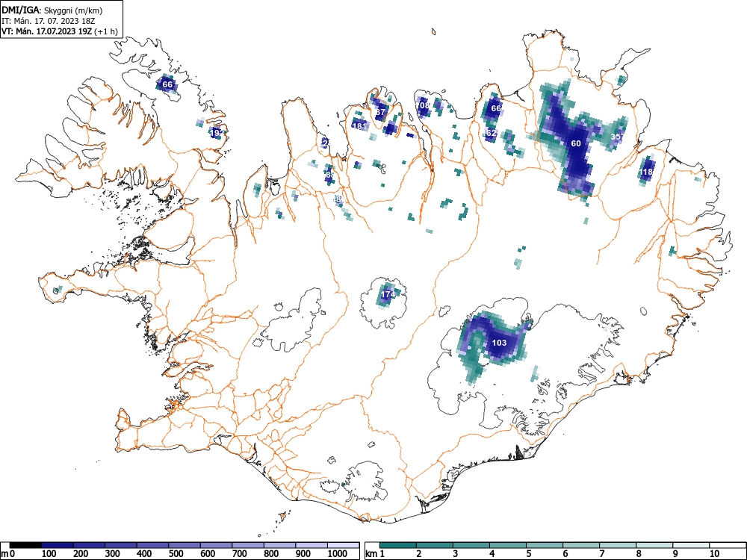This screenshot has height=560, width=747.
Task: Pick the white legend swatch above the 10 label
Action: 727,545
